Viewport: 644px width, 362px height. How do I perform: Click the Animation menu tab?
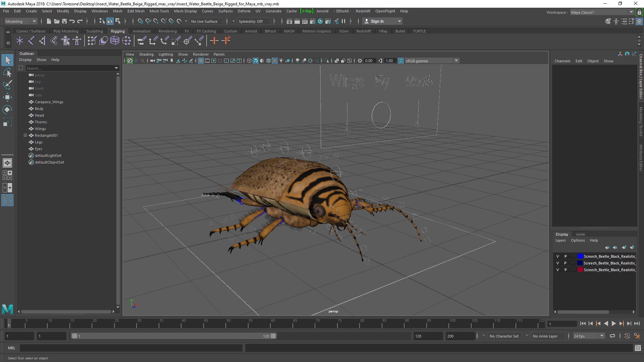(x=141, y=31)
